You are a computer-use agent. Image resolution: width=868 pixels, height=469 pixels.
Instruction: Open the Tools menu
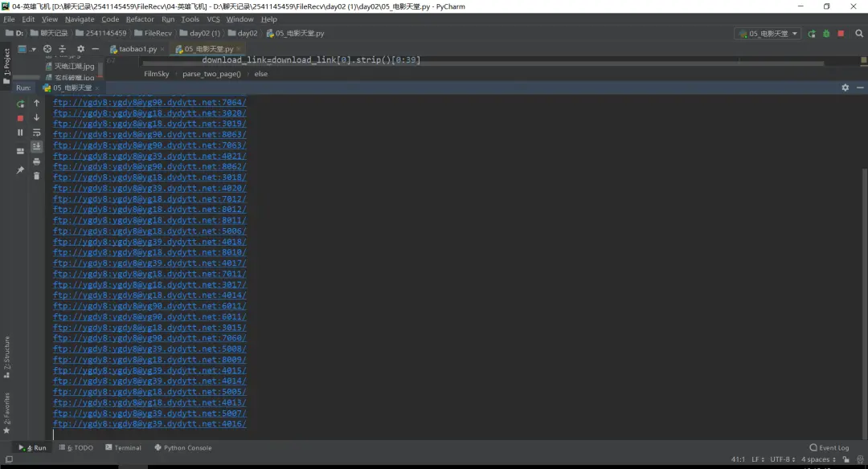(190, 18)
